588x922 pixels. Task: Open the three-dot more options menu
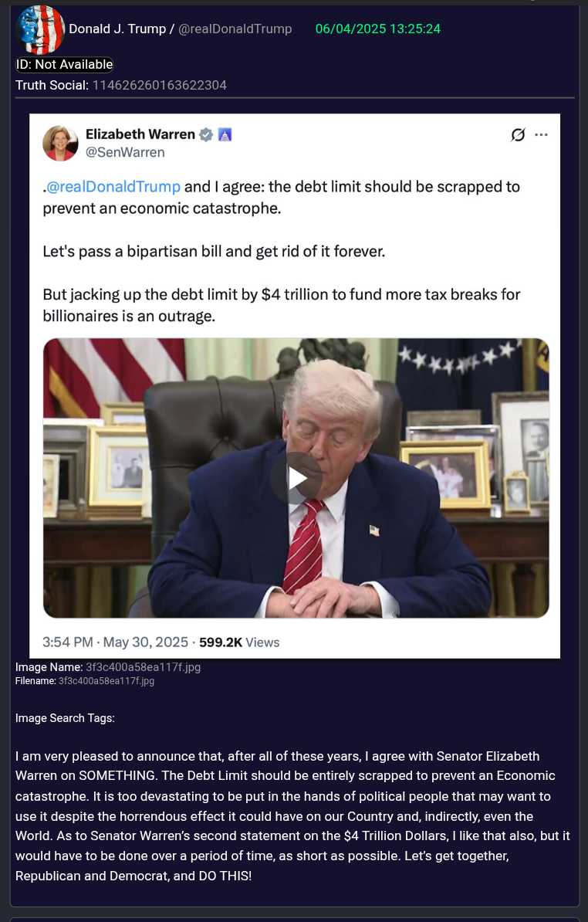click(x=542, y=134)
